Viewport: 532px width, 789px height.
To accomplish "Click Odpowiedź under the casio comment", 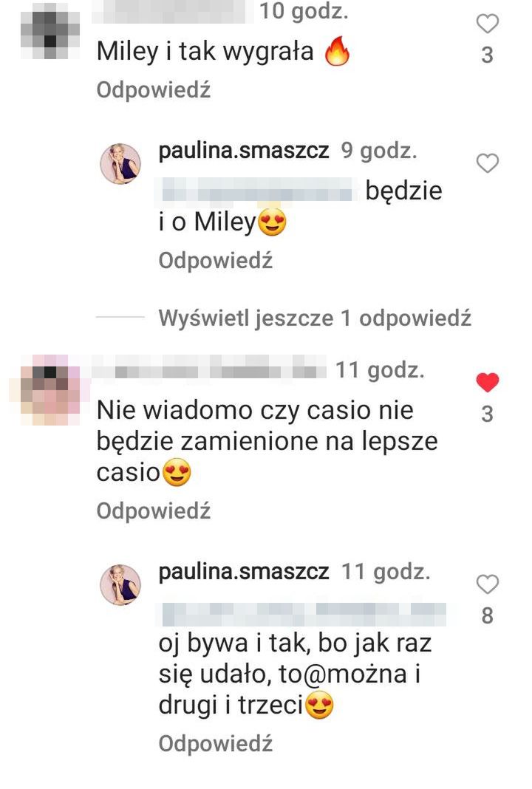I will pos(154,510).
